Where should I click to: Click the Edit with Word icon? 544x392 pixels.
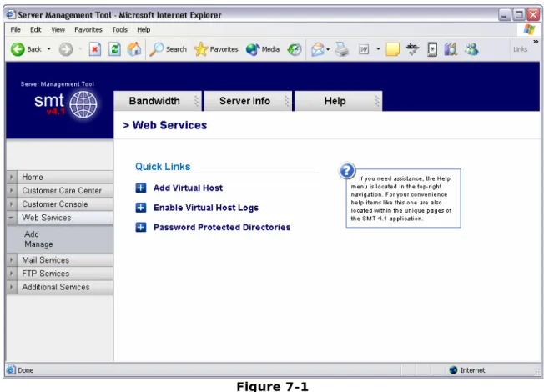pos(364,49)
